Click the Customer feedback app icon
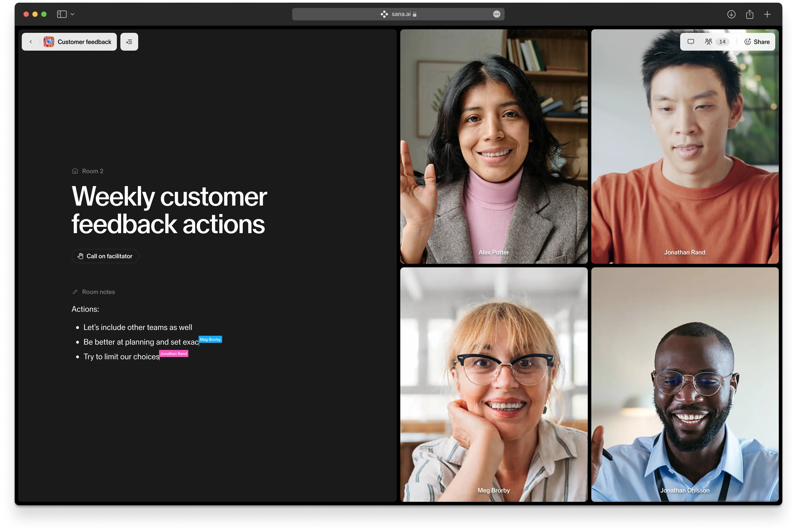 pyautogui.click(x=49, y=42)
